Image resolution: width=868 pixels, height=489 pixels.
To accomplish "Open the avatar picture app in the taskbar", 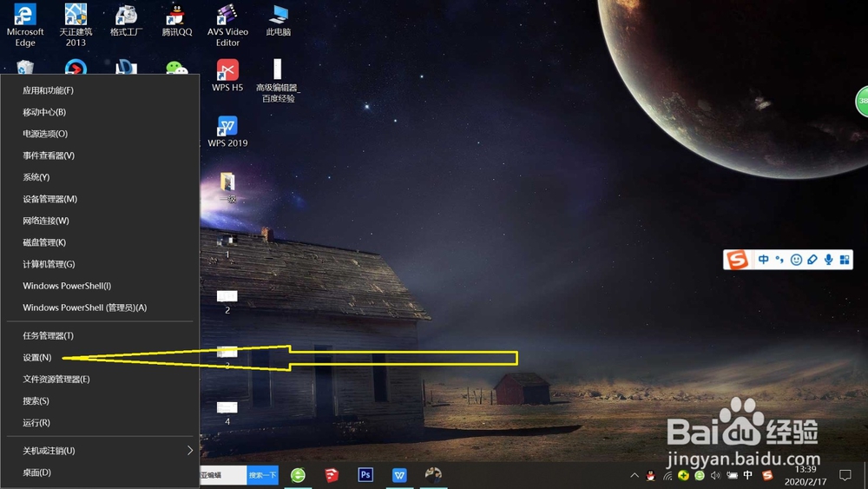I will pos(433,474).
